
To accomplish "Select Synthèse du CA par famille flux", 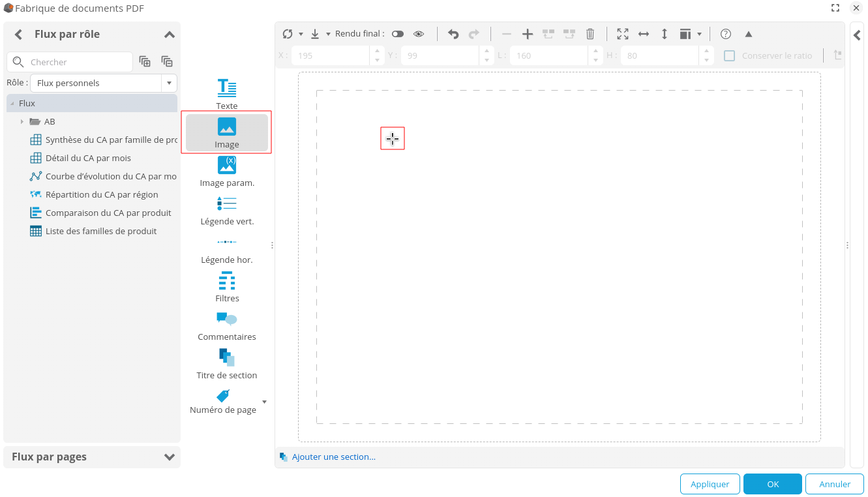I will [104, 140].
